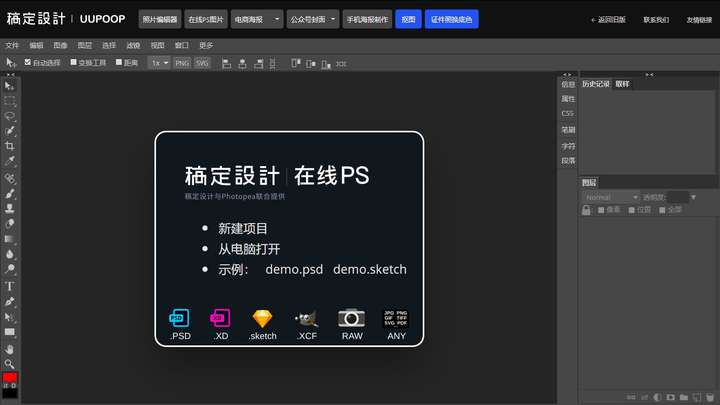Click the red foreground color swatch
This screenshot has height=405, width=720.
point(10,377)
